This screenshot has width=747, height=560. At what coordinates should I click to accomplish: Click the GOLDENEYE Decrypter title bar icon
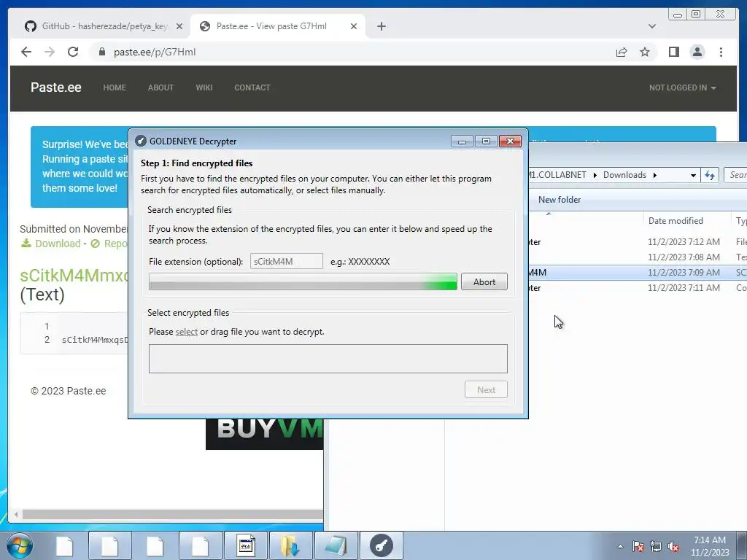141,141
